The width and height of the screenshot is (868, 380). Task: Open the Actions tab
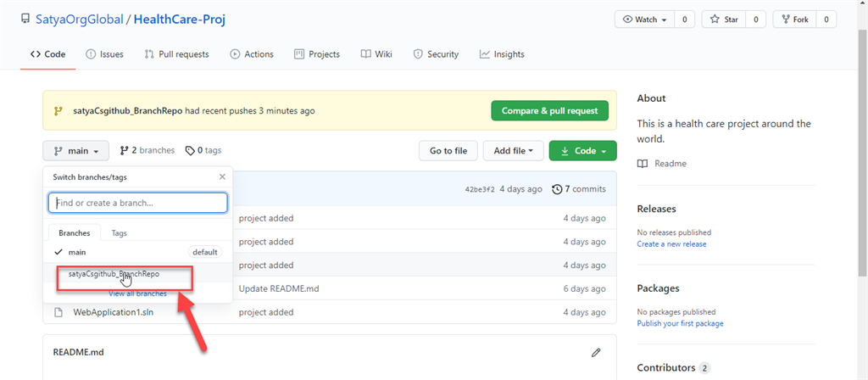[x=252, y=54]
